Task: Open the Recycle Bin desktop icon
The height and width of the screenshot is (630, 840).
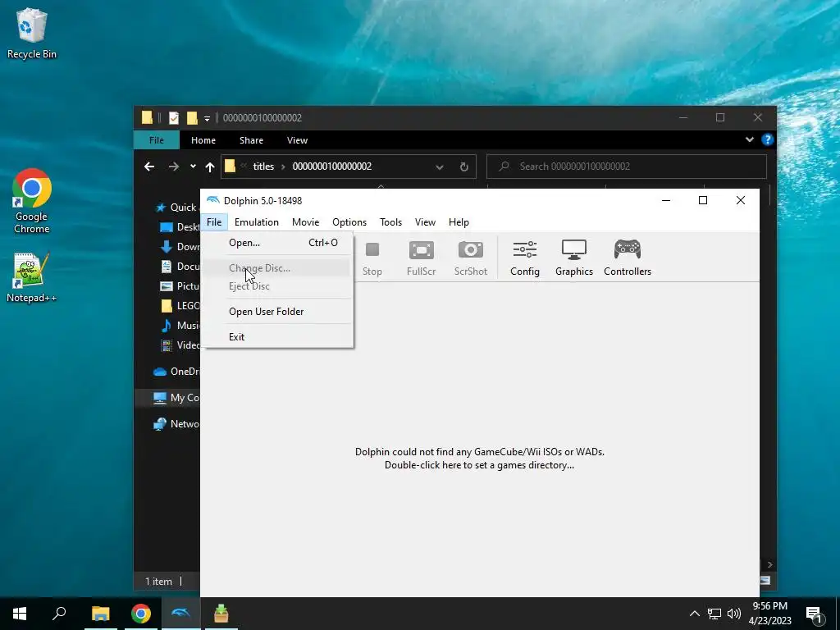Action: click(32, 33)
